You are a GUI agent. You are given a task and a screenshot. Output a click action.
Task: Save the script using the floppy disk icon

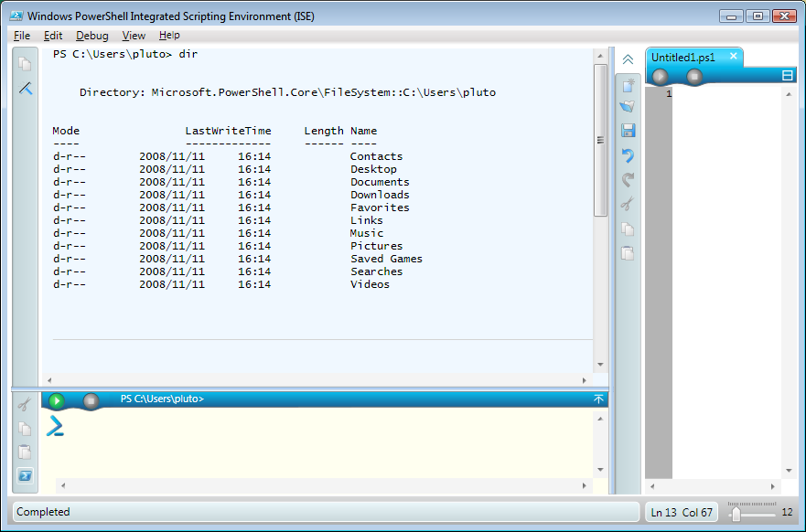tap(629, 131)
